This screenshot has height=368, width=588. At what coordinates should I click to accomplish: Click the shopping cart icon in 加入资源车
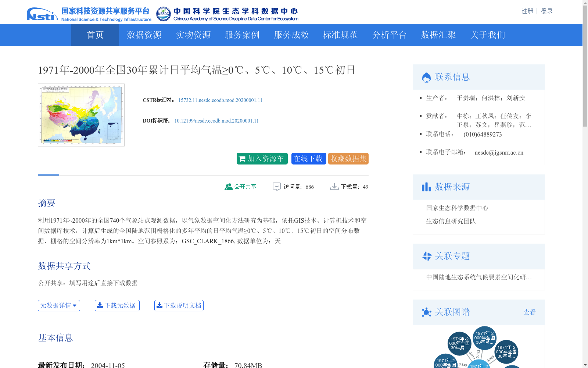242,159
